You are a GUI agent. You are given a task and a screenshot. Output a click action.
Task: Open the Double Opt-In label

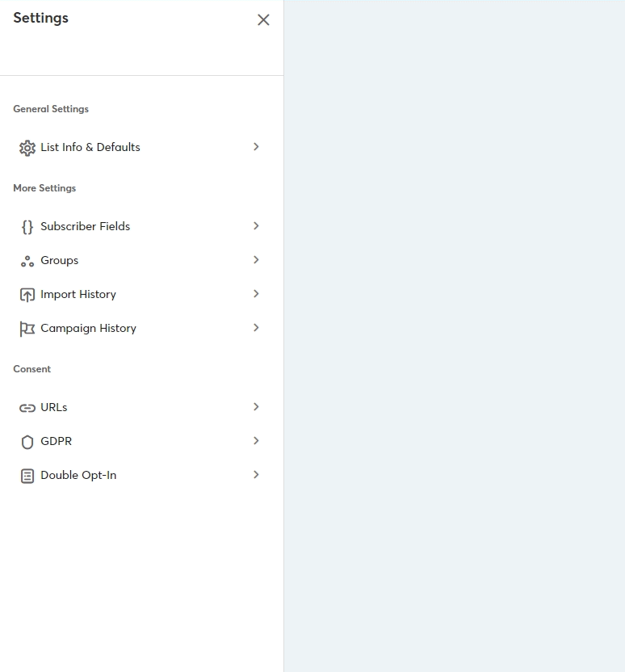tap(78, 476)
